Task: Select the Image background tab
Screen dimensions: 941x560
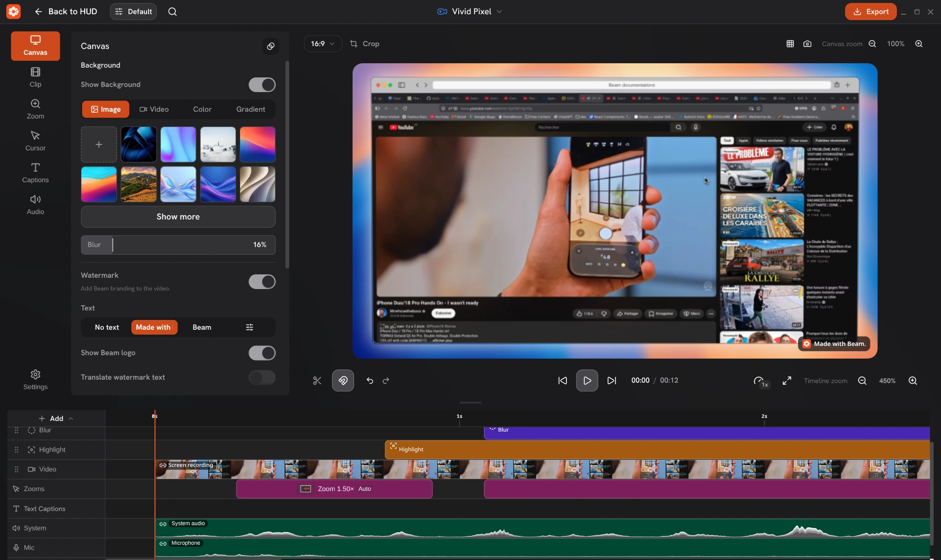Action: click(x=106, y=109)
